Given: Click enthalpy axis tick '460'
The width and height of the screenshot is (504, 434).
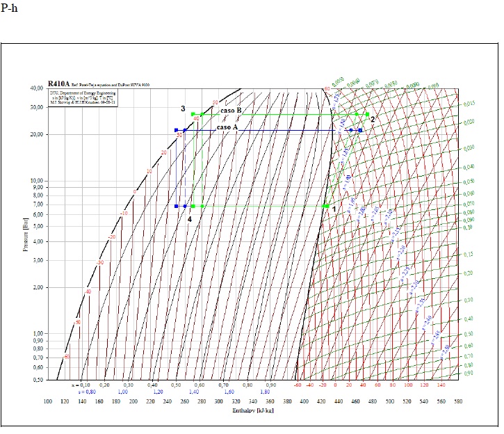Looking at the screenshot, I should (x=355, y=401).
